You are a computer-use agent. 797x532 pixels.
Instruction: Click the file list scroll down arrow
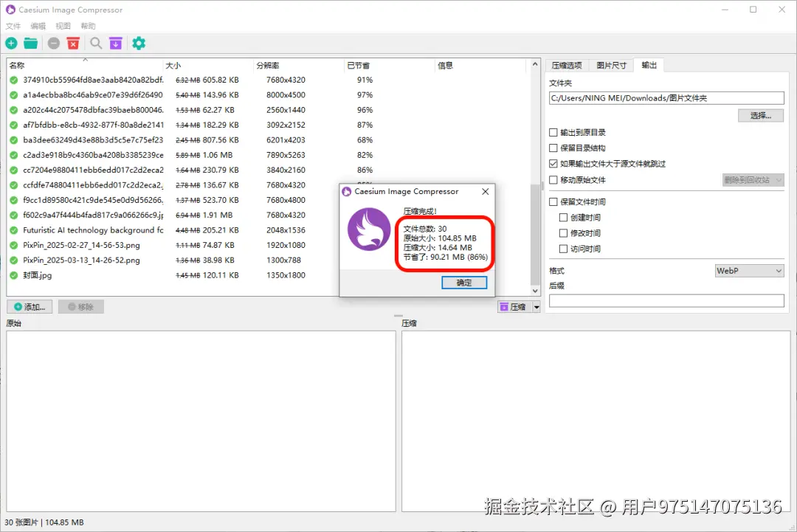click(x=535, y=291)
